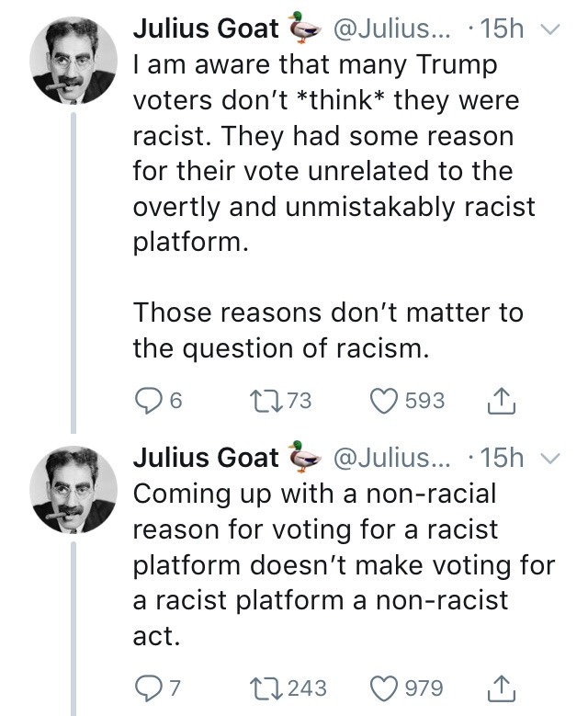Share the second tweet
588x716 pixels.
[503, 688]
